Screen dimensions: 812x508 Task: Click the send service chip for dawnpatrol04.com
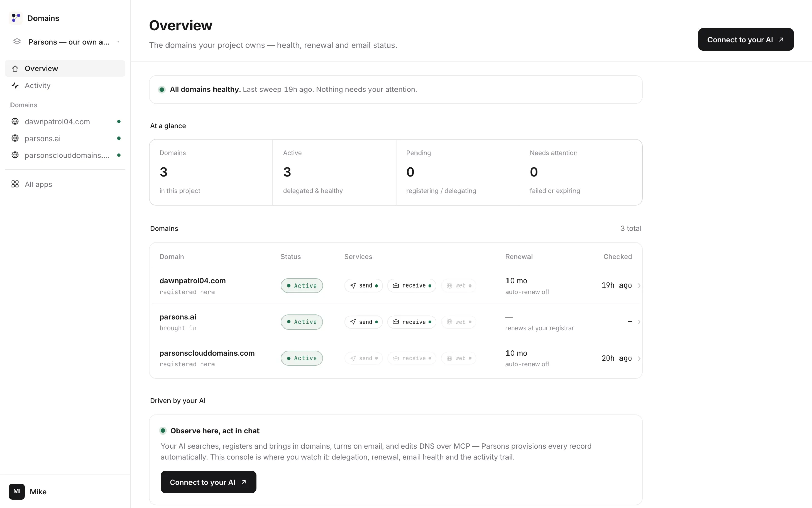pyautogui.click(x=363, y=285)
